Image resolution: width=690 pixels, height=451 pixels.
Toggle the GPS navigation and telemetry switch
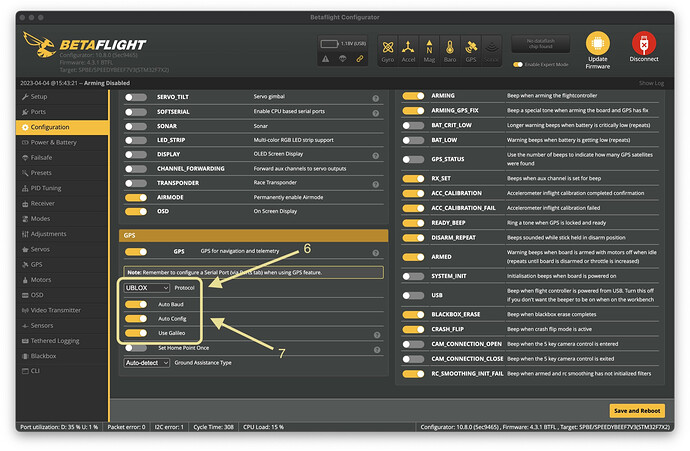136,252
